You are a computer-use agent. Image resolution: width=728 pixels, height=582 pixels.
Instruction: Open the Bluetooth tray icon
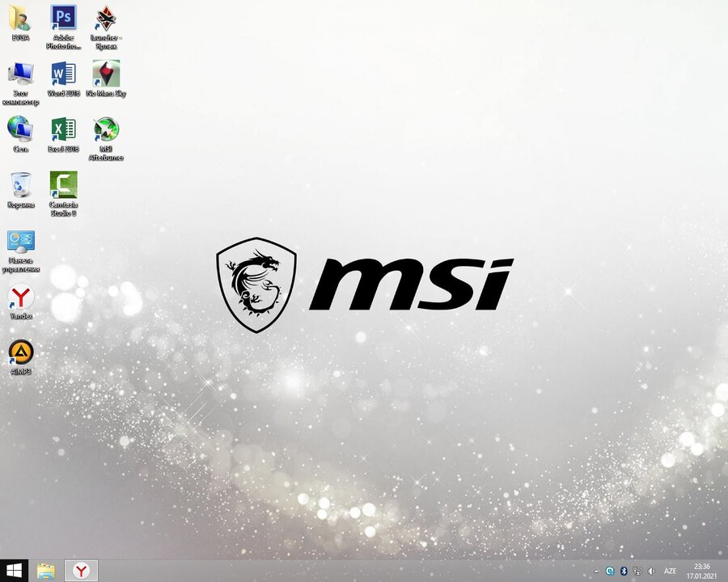click(x=624, y=571)
